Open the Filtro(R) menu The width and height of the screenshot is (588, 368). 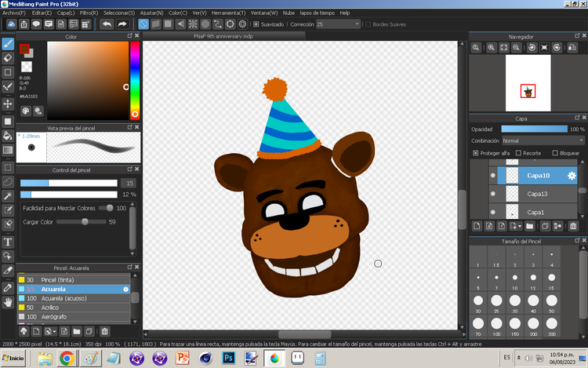(x=89, y=13)
